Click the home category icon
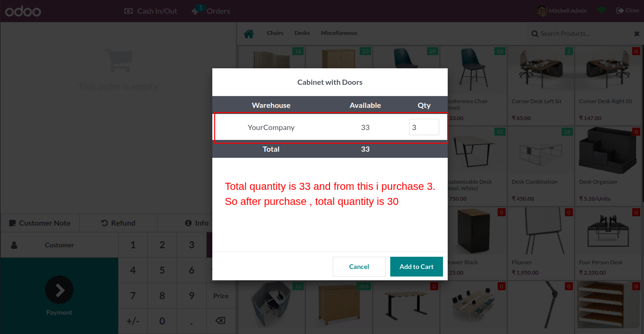 click(x=249, y=33)
